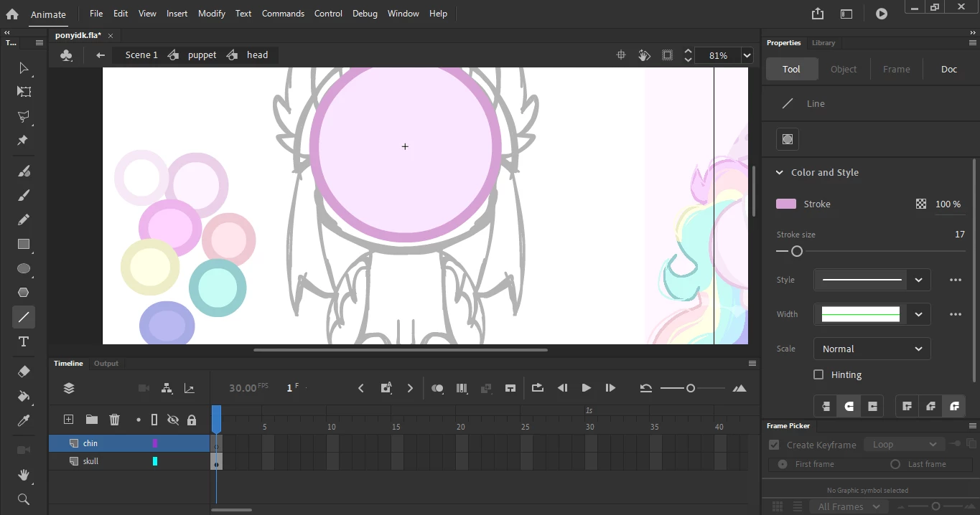Screen dimensions: 980x515
Task: Select the Line tool in toolbar
Action: point(24,317)
